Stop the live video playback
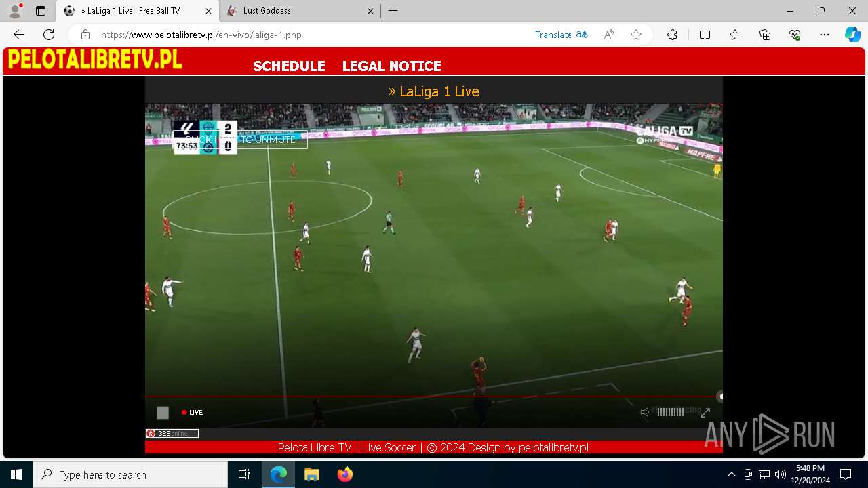This screenshot has height=488, width=868. tap(163, 412)
